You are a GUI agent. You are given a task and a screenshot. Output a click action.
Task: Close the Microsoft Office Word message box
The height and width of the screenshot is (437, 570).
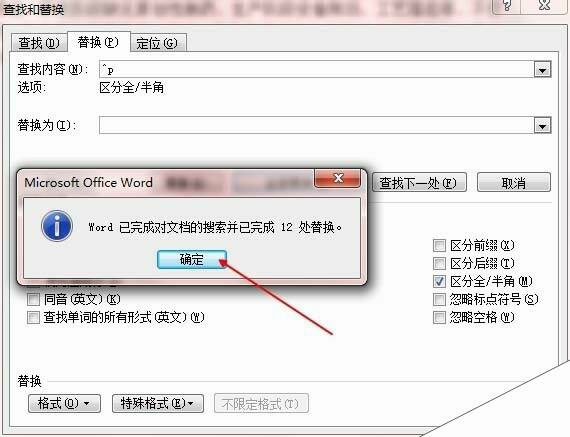coord(338,178)
